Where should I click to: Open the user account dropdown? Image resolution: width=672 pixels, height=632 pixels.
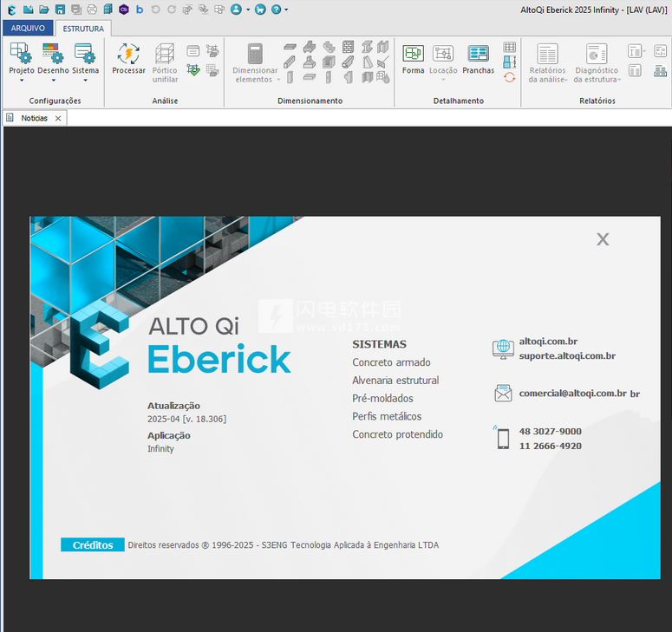point(247,10)
